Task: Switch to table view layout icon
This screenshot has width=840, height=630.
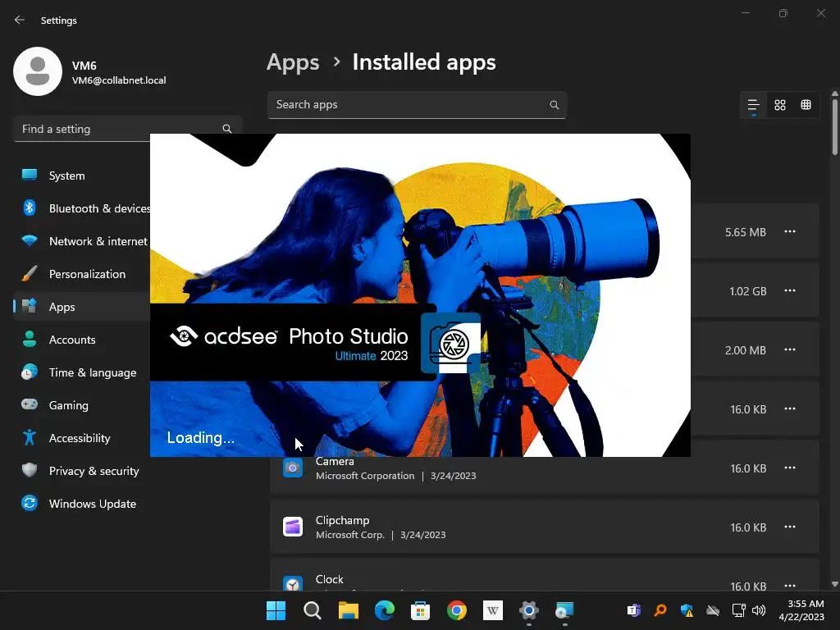Action: [x=806, y=105]
